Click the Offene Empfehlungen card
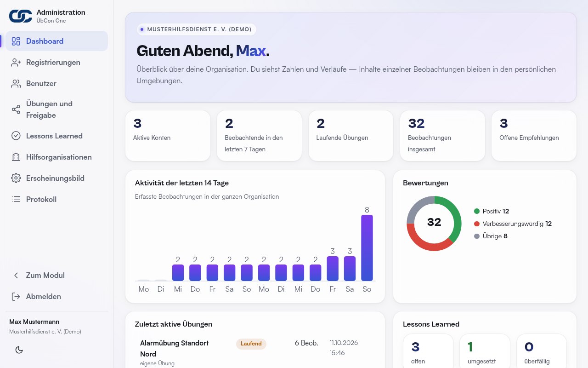This screenshot has width=588, height=368. click(534, 136)
